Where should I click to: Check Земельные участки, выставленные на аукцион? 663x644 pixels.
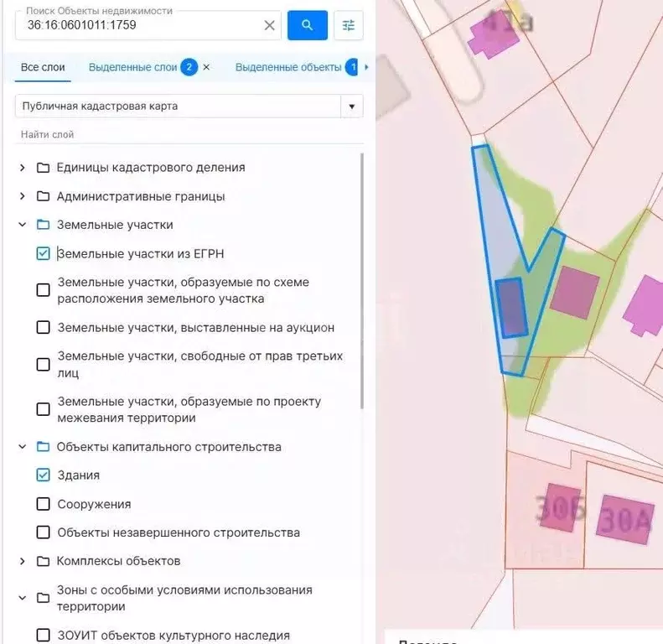coord(43,327)
